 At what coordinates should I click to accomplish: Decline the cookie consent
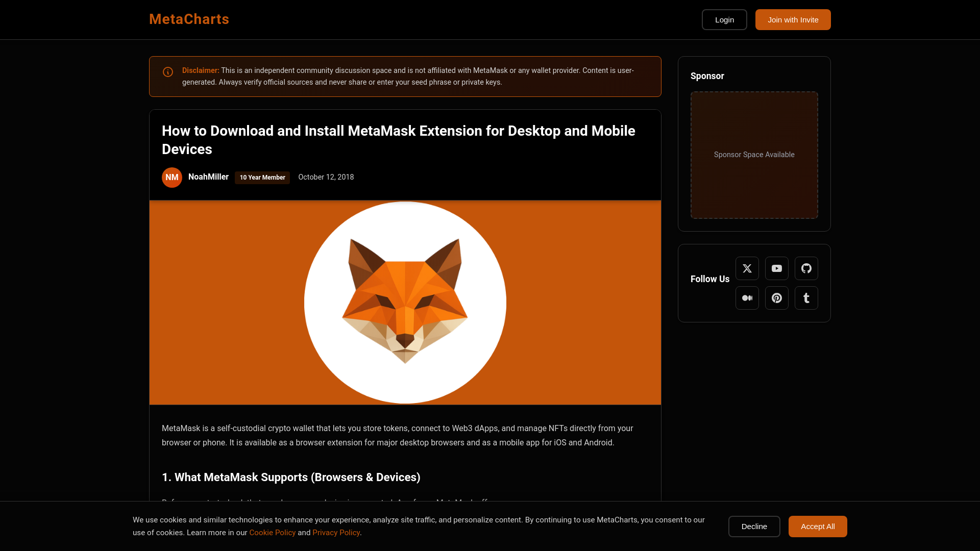[x=754, y=527]
